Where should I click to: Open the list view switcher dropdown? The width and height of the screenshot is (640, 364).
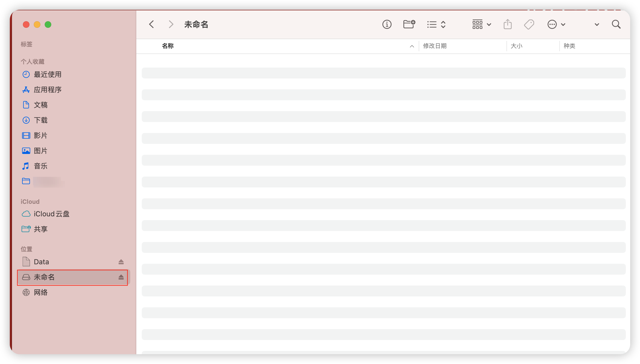pos(436,25)
